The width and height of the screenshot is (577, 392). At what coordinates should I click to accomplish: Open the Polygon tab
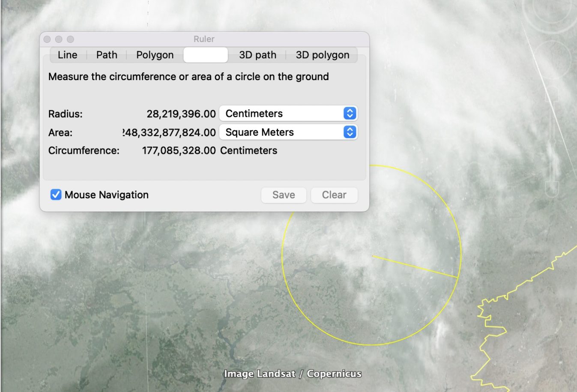155,55
